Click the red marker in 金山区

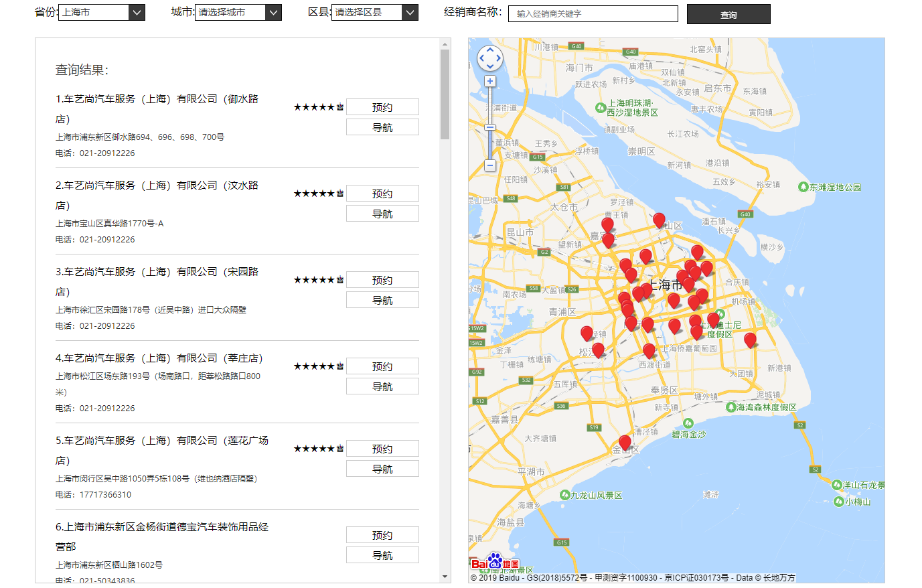click(625, 443)
